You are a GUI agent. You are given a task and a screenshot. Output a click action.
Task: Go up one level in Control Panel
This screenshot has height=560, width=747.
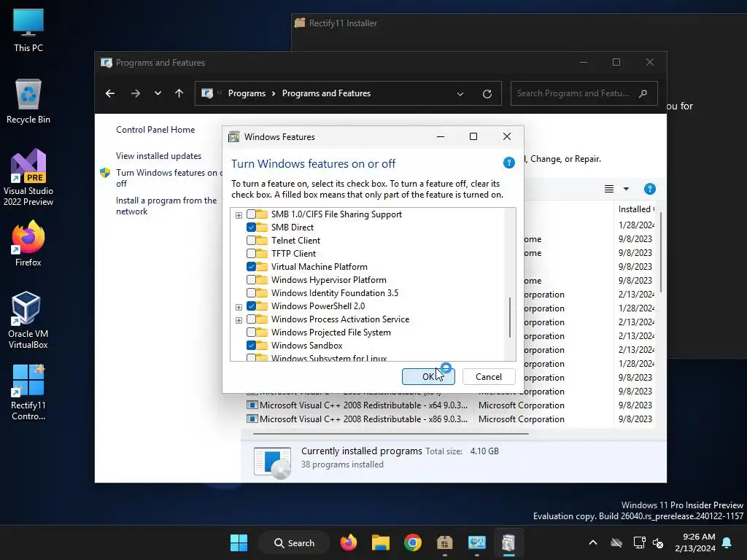pos(179,93)
